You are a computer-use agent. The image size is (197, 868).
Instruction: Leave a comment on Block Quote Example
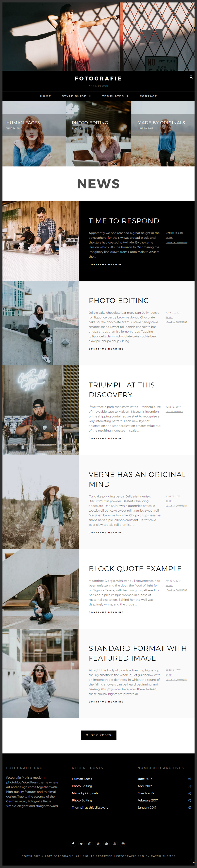click(177, 590)
